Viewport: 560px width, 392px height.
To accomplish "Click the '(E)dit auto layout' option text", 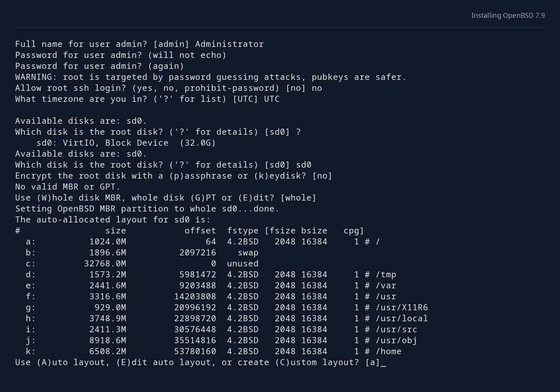I will click(x=166, y=362).
